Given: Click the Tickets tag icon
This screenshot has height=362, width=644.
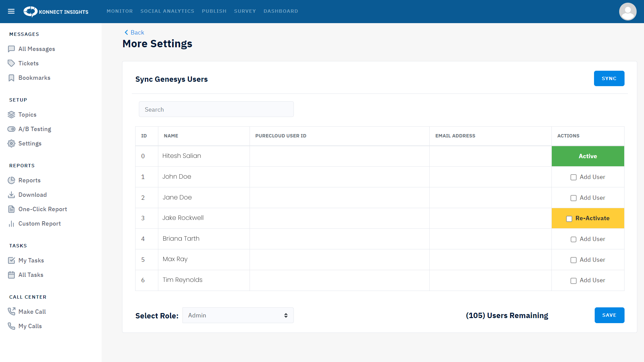Looking at the screenshot, I should [x=11, y=63].
